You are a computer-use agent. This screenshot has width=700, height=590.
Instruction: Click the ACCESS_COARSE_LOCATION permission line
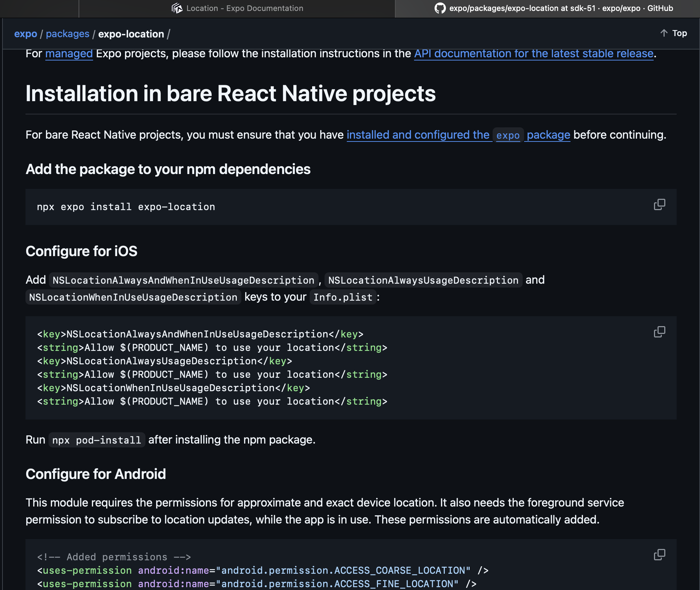(263, 571)
